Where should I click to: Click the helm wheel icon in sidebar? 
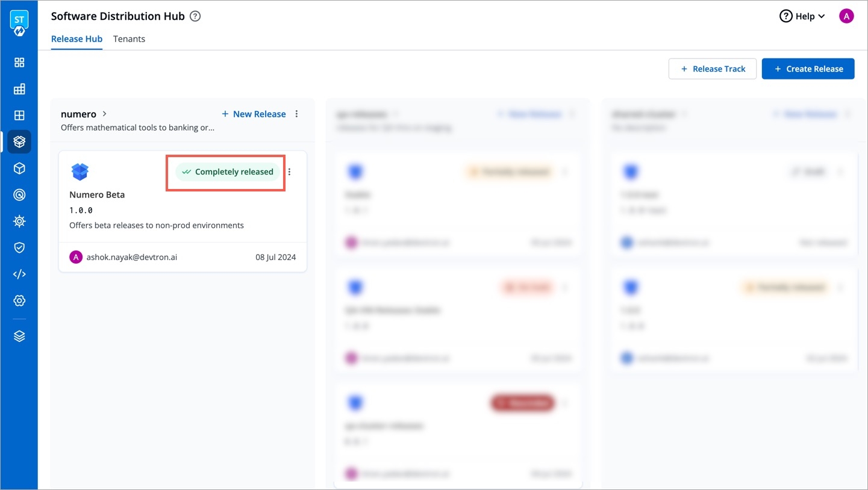click(x=19, y=221)
